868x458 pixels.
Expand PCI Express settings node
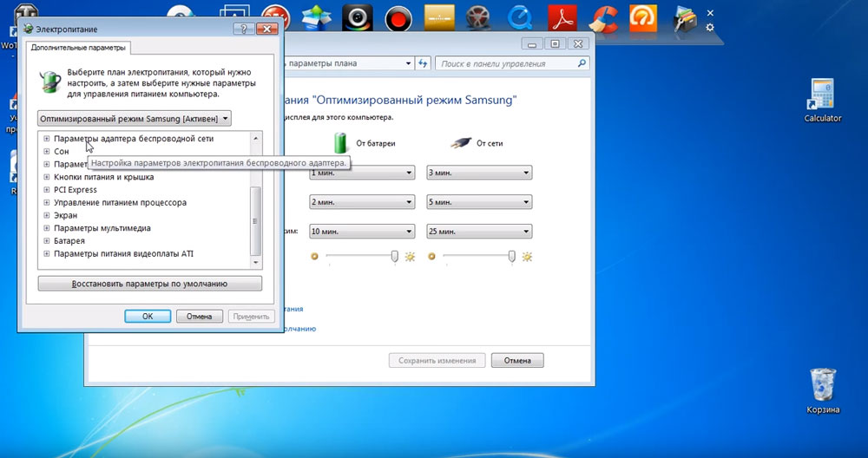click(47, 190)
